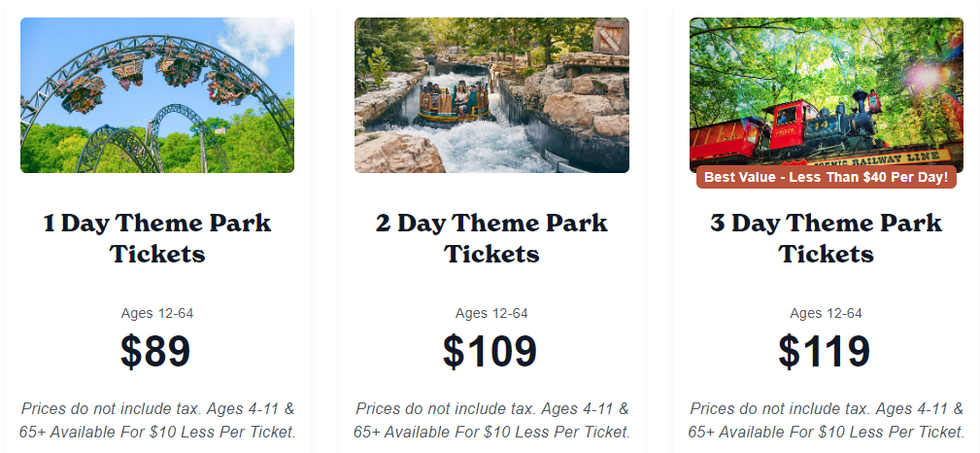980x453 pixels.
Task: Click the raft full of riders in rapids
Action: (452, 102)
